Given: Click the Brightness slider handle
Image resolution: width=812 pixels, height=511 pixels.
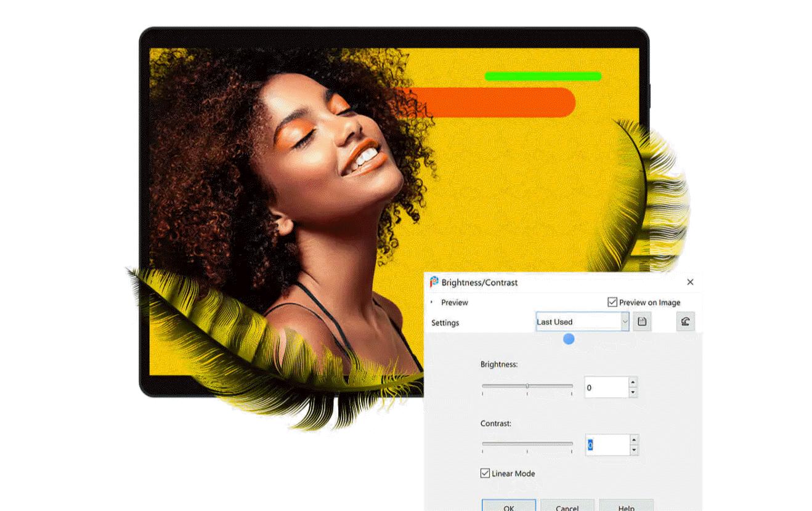Looking at the screenshot, I should pyautogui.click(x=527, y=384).
